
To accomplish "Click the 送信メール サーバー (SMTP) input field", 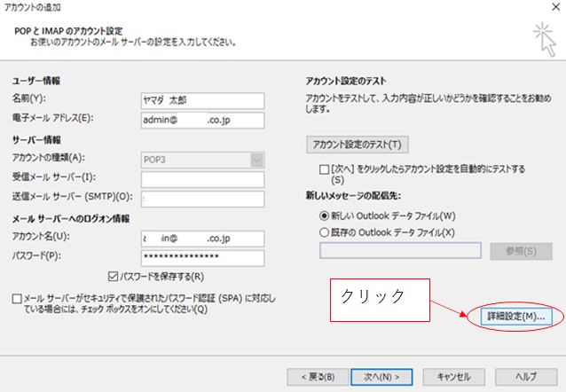I will (x=202, y=199).
